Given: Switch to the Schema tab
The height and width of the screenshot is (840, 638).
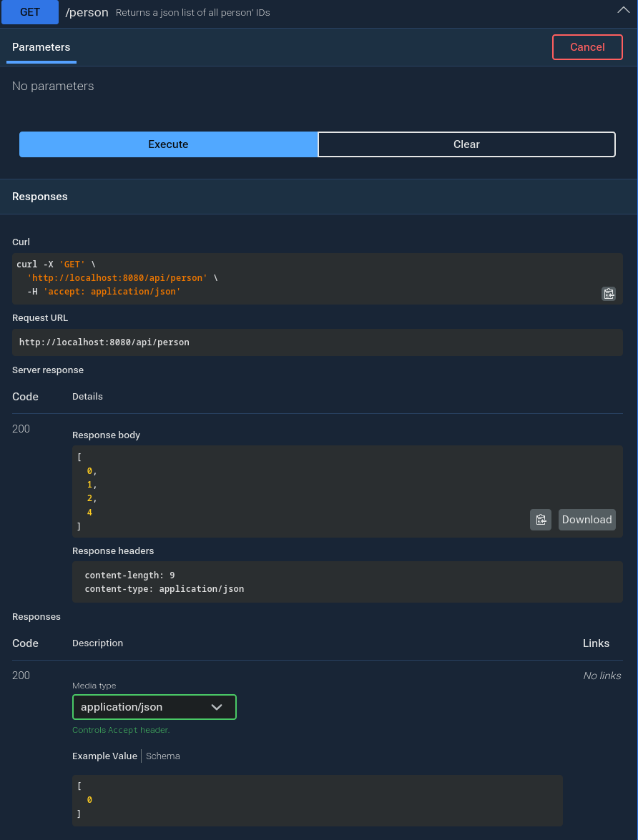Looking at the screenshot, I should coord(163,756).
